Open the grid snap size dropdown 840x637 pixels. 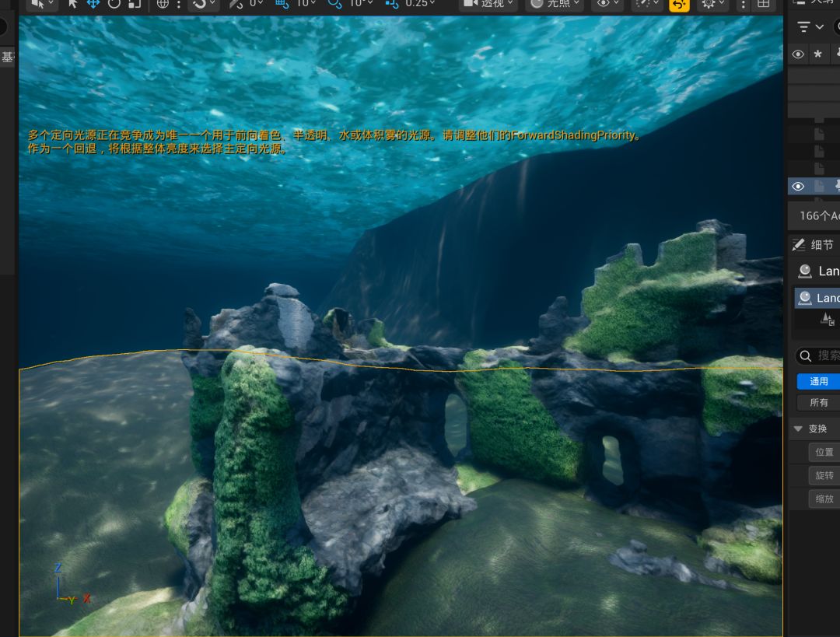[x=306, y=4]
